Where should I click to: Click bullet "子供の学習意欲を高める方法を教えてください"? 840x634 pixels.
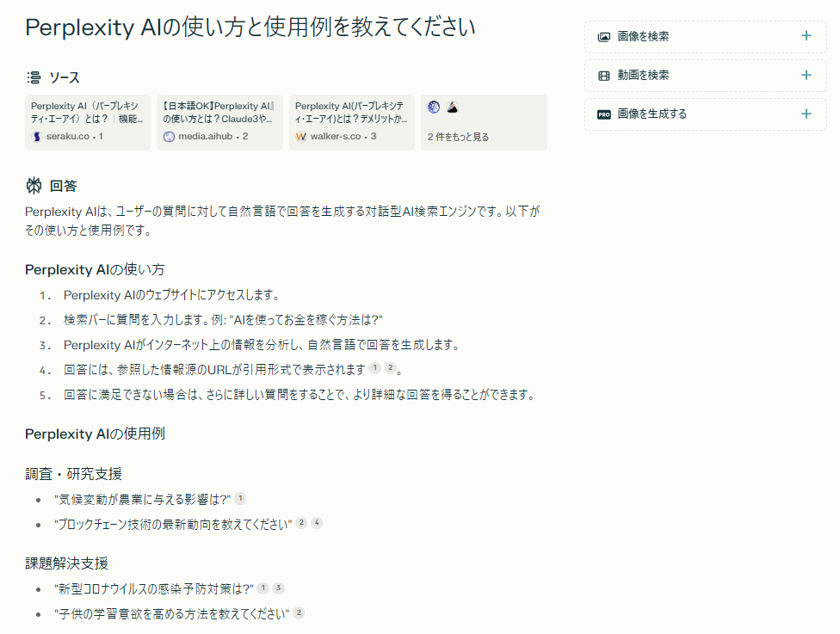pyautogui.click(x=172, y=613)
